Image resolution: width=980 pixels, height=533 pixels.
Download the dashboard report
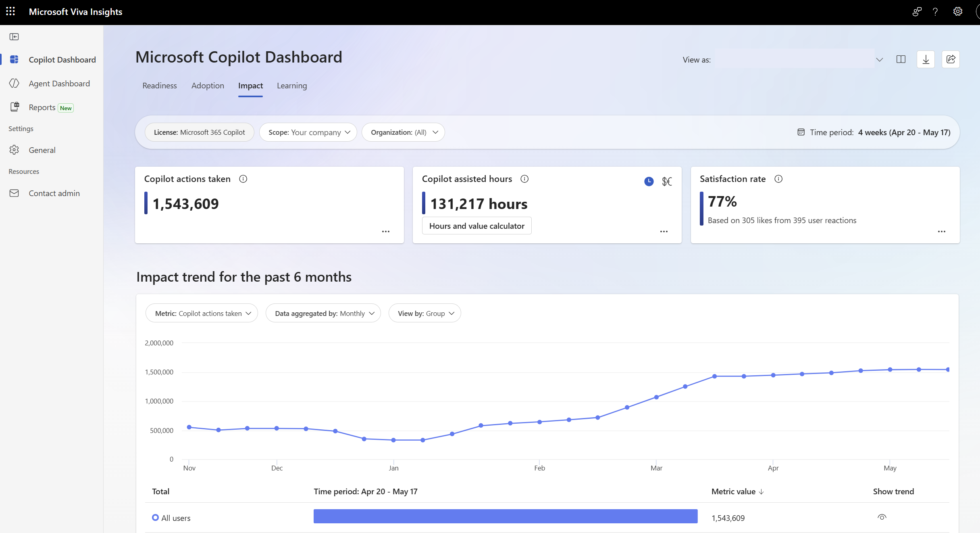pyautogui.click(x=926, y=60)
